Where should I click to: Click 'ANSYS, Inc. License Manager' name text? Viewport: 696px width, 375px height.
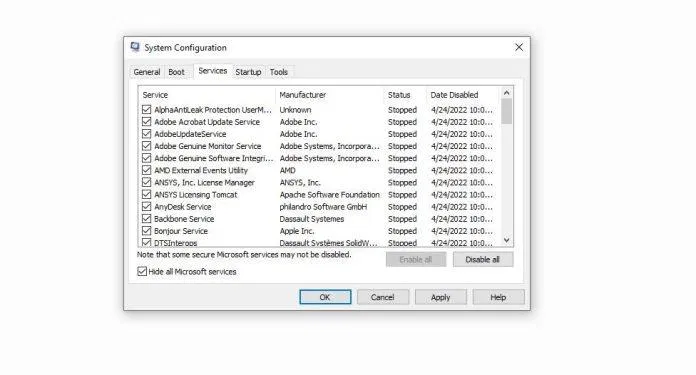pos(204,182)
